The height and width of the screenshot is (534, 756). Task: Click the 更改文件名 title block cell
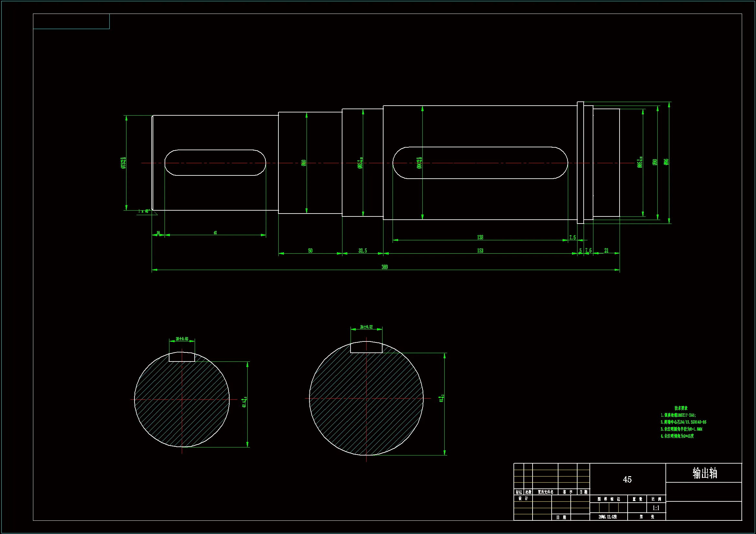click(x=545, y=492)
